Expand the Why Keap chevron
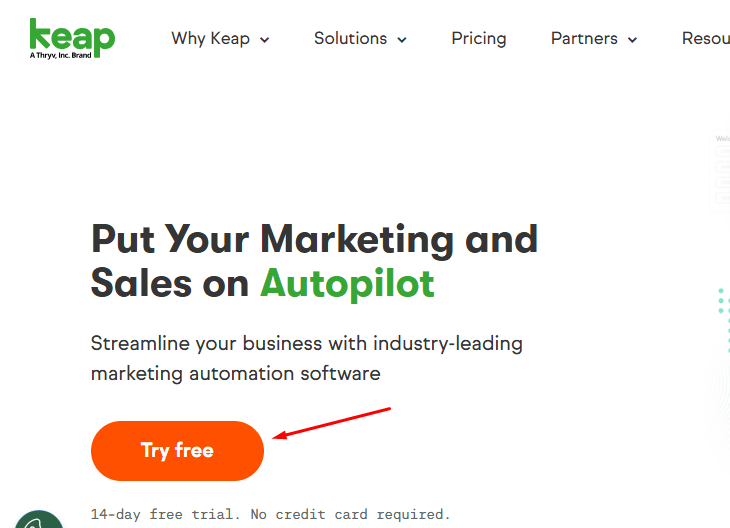The height and width of the screenshot is (528, 730). tap(265, 40)
